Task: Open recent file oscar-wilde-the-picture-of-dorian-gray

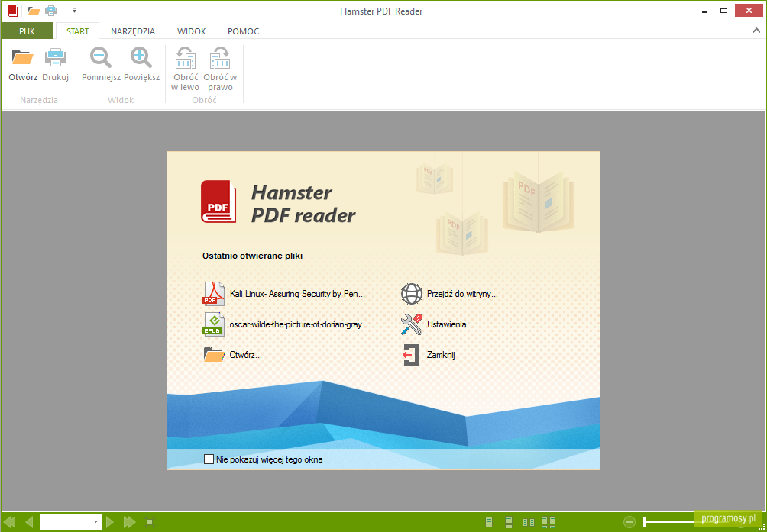Action: pos(282,324)
